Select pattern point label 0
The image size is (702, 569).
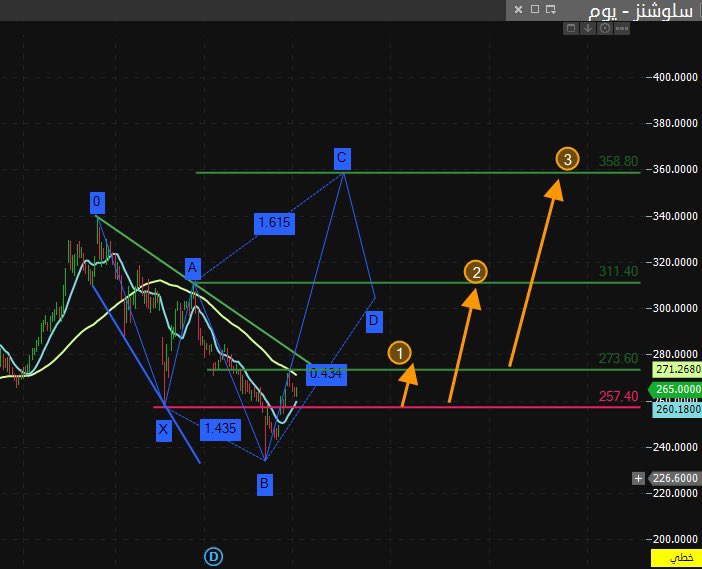(x=97, y=202)
